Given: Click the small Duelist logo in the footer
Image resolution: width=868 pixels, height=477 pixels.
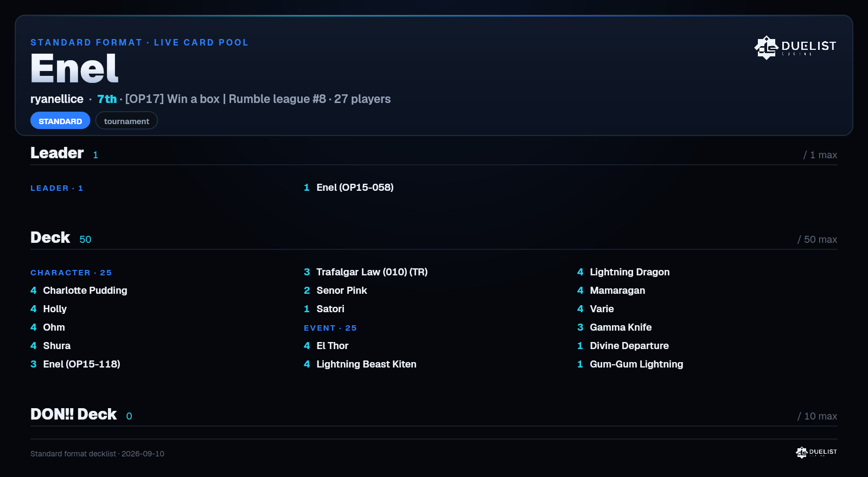Looking at the screenshot, I should click(816, 452).
